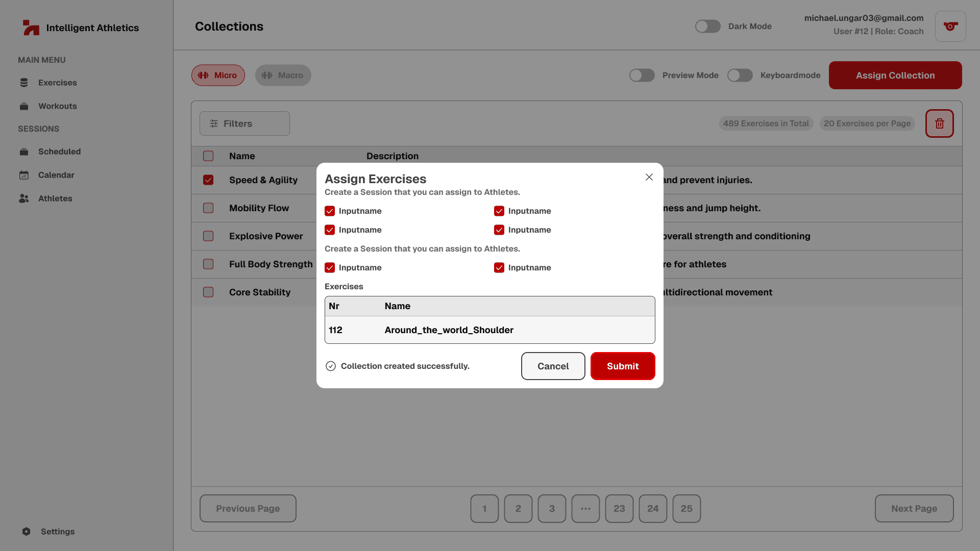Click the whistle icon in header

[950, 27]
